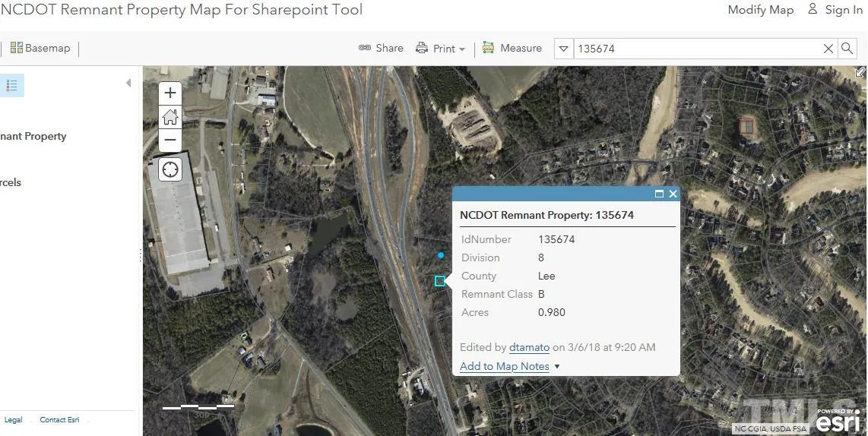Open the dtamato editor link
This screenshot has height=436, width=868.
click(529, 347)
